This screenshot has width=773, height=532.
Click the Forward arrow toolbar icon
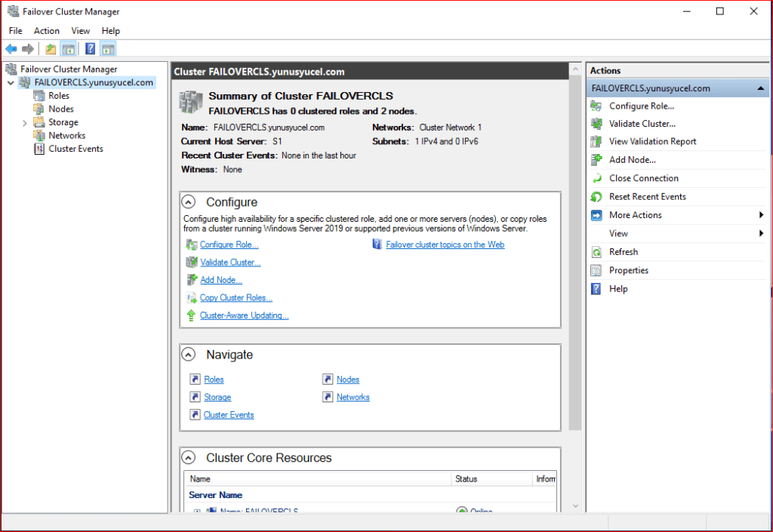point(28,49)
